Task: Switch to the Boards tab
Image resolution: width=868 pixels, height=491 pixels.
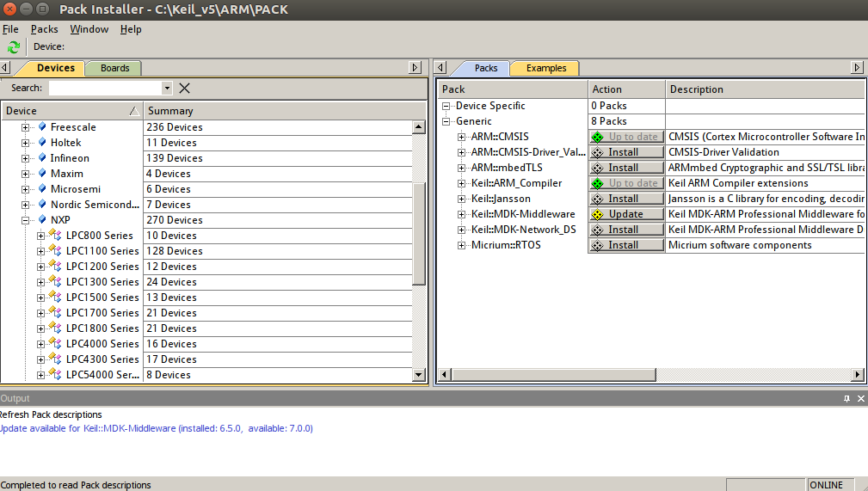Action: point(114,68)
